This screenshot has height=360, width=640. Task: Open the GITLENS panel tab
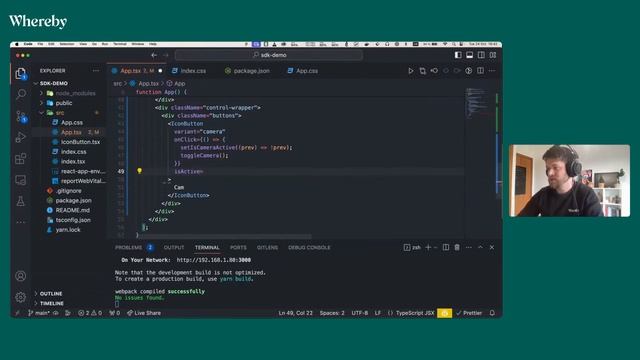point(267,247)
